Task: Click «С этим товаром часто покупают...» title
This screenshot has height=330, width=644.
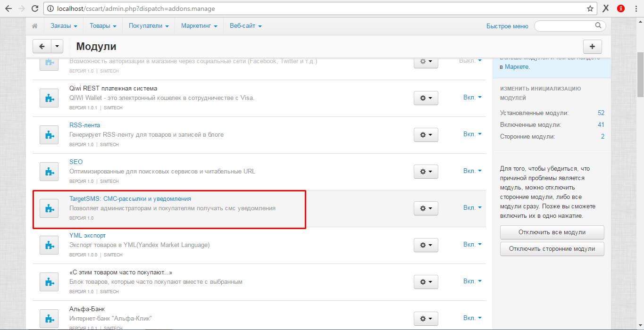Action: [x=121, y=272]
